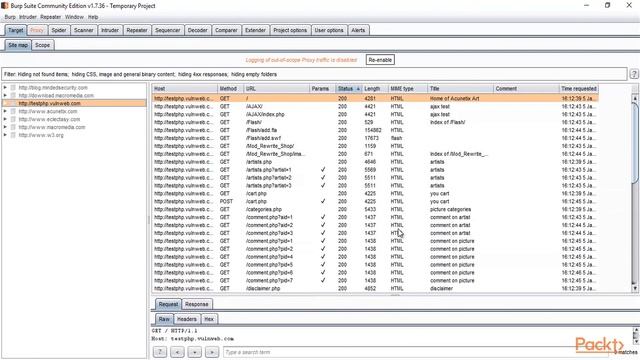The width and height of the screenshot is (640, 360).
Task: Click the site map table vertical scrollbar thumb
Action: pyautogui.click(x=635, y=143)
